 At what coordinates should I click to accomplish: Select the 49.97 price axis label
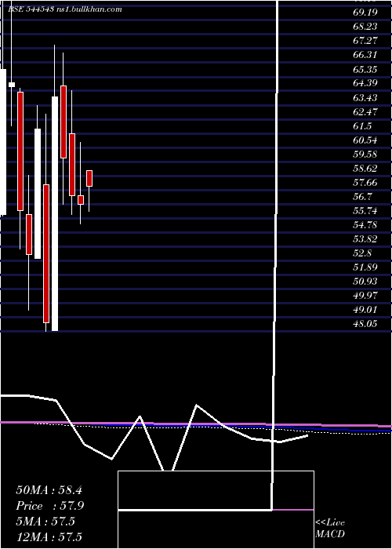coord(365,296)
